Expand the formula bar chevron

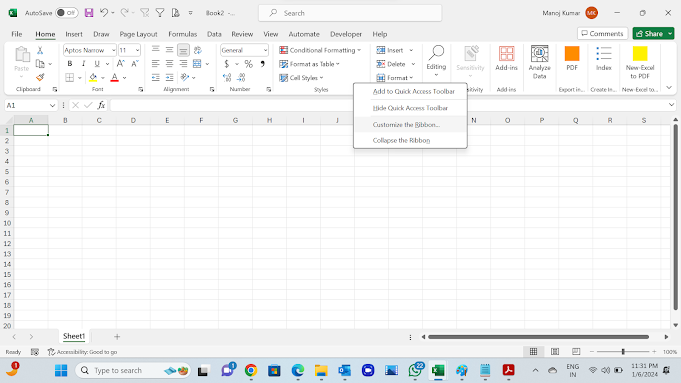tap(671, 105)
